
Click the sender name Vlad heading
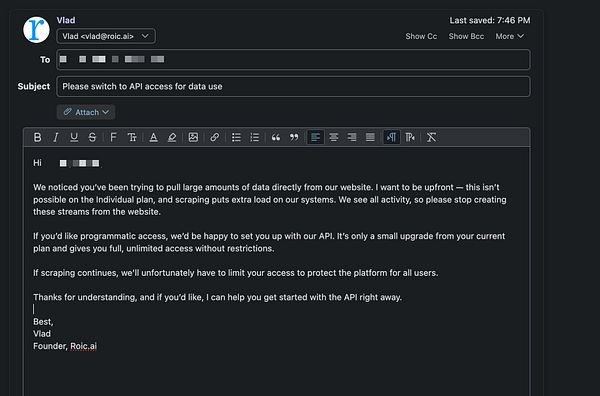[x=66, y=20]
